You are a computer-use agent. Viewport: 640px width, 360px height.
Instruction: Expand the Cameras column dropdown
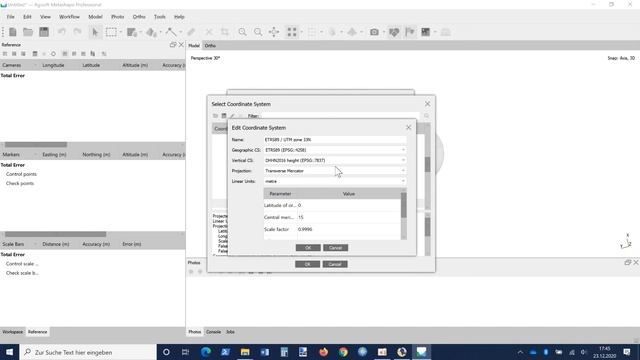click(x=35, y=65)
